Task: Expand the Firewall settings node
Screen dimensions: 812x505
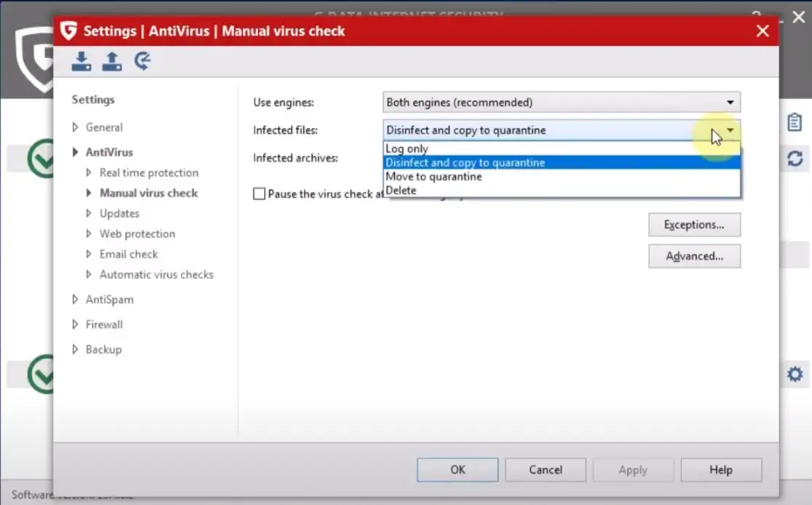Action: click(76, 325)
